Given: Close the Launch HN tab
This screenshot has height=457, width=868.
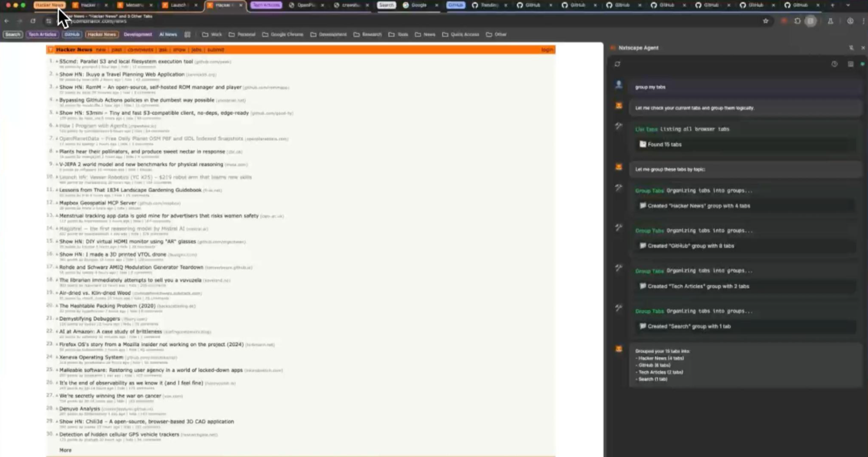Looking at the screenshot, I should pos(196,5).
